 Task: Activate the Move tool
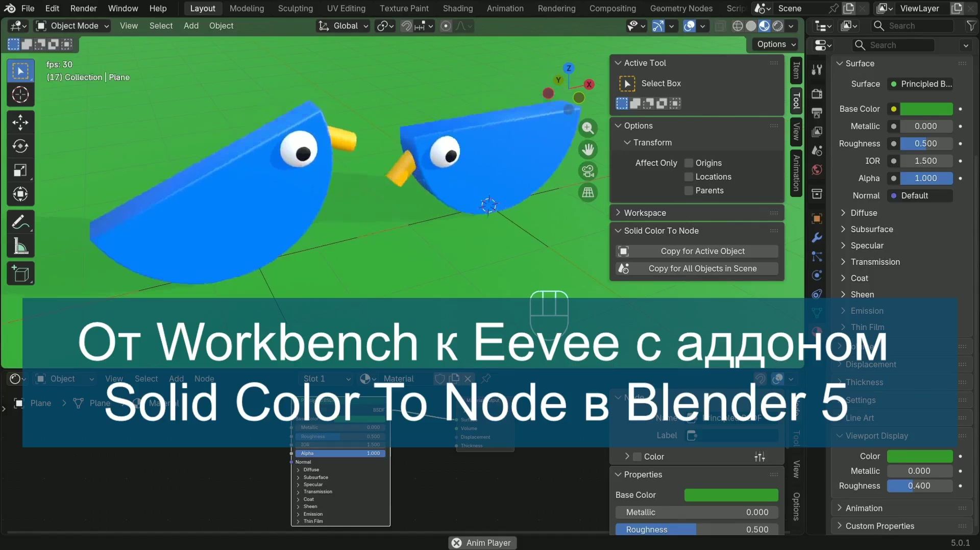click(x=20, y=122)
